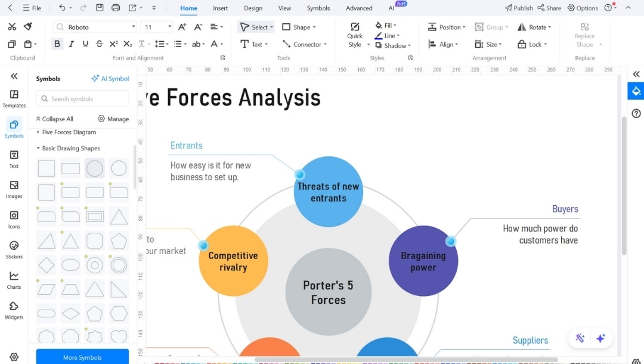Toggle Strikethrough formatting
Image resolution: width=644 pixels, height=364 pixels.
pyautogui.click(x=100, y=44)
